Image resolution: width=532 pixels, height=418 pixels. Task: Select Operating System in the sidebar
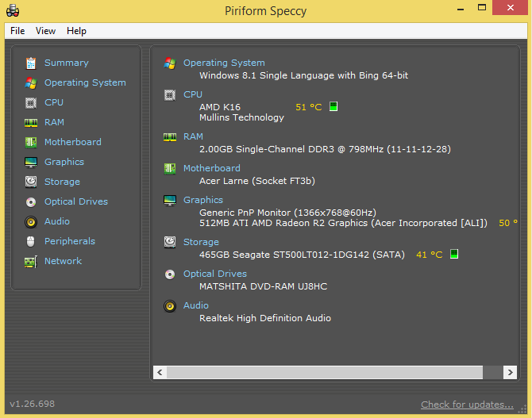click(85, 82)
